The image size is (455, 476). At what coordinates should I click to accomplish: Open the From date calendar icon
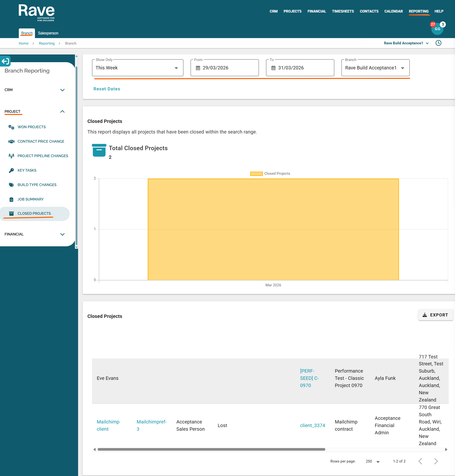[x=198, y=68]
